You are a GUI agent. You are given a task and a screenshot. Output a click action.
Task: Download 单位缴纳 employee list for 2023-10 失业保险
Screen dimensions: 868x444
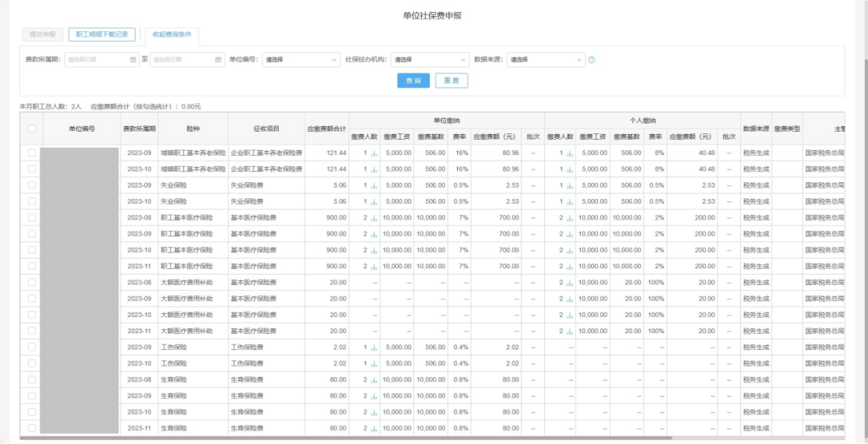(x=374, y=202)
